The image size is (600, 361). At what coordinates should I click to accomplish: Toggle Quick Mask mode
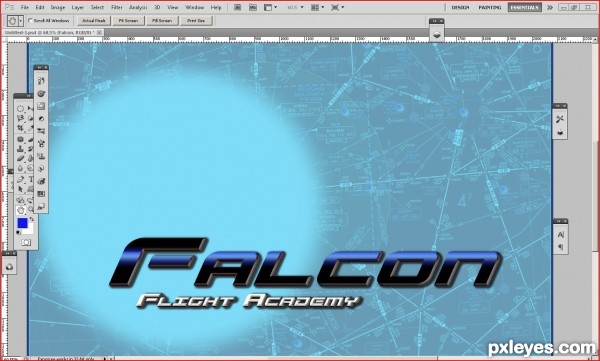(x=26, y=242)
